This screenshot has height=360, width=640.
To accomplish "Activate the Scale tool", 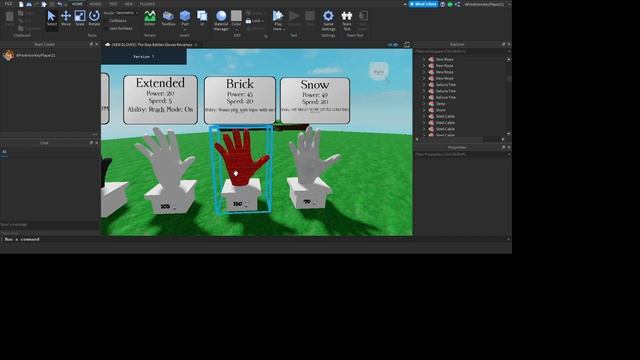I will coord(80,19).
